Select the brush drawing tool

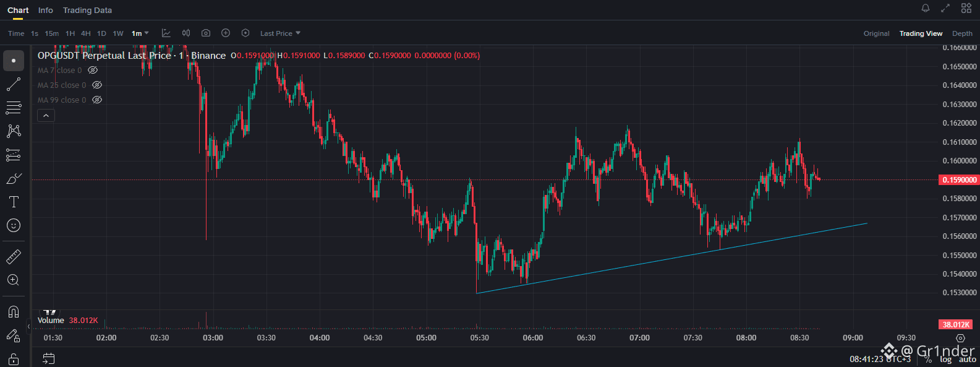14,178
